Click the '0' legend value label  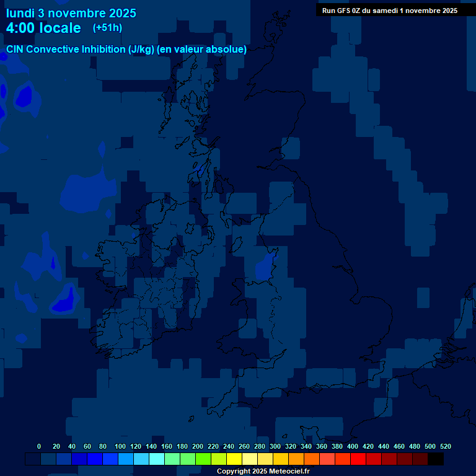tap(39, 446)
